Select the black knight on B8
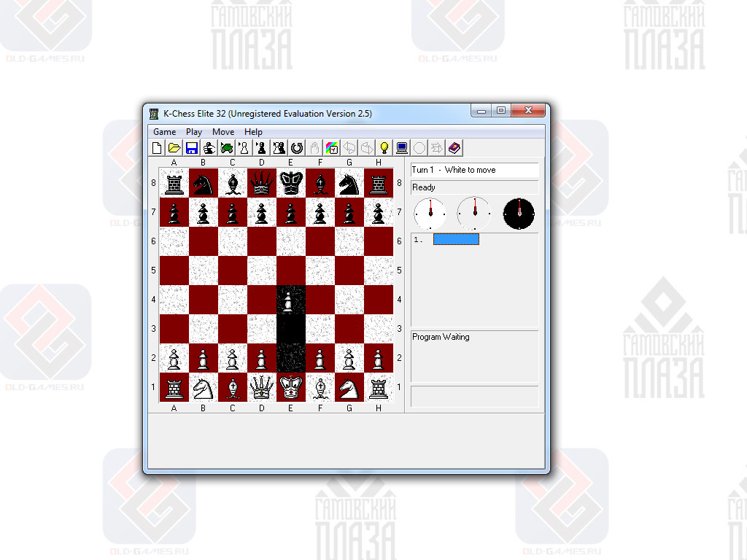This screenshot has height=560, width=747. (203, 183)
